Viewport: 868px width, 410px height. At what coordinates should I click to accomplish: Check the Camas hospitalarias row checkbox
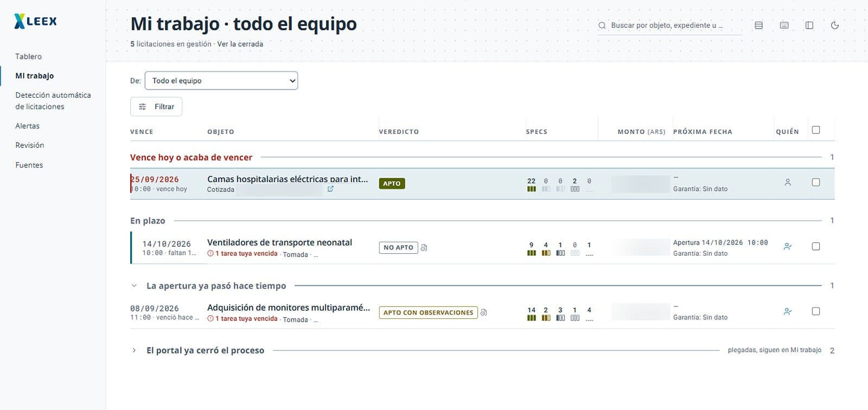pyautogui.click(x=816, y=183)
